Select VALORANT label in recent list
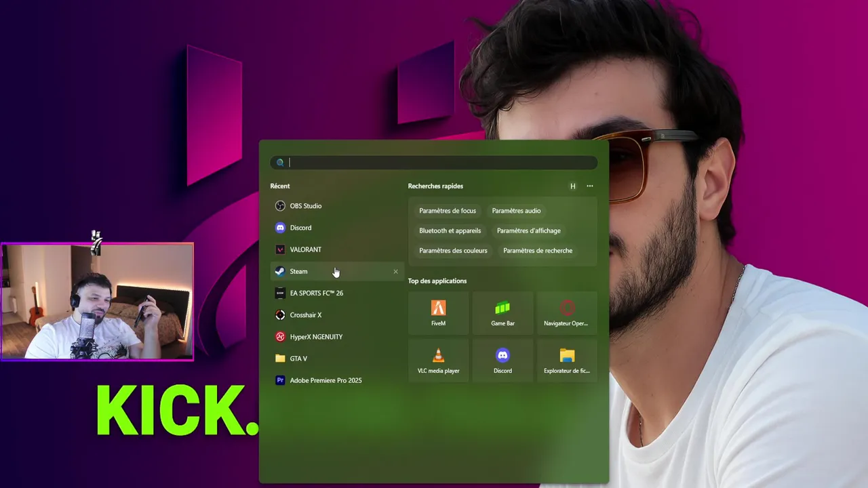 pyautogui.click(x=306, y=249)
